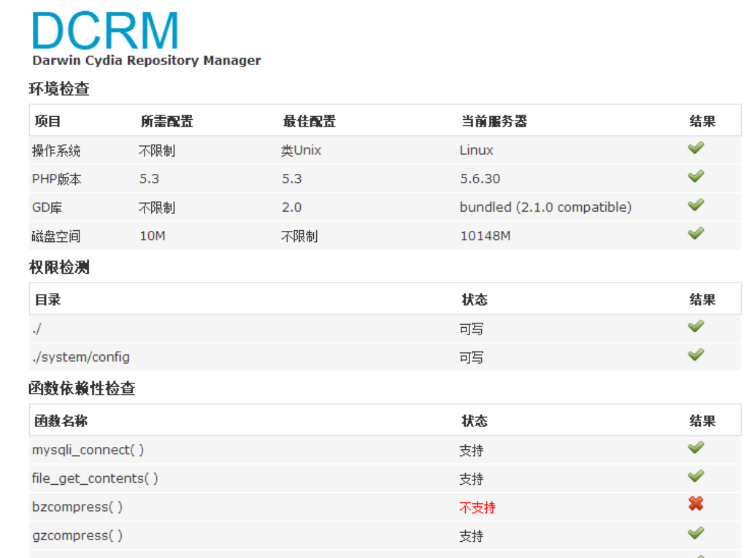Click green checkmark for ./system/config directory
The height and width of the screenshot is (558, 756).
696,355
